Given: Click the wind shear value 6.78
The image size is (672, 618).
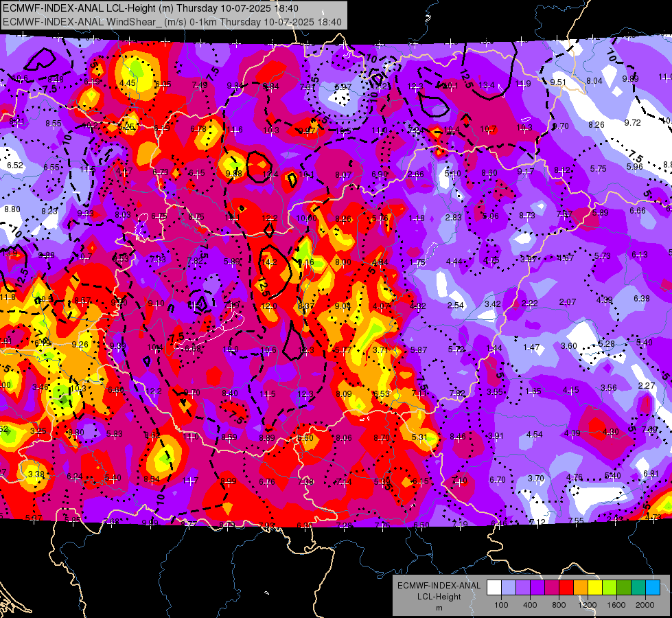Looking at the screenshot, I should coord(198,128).
